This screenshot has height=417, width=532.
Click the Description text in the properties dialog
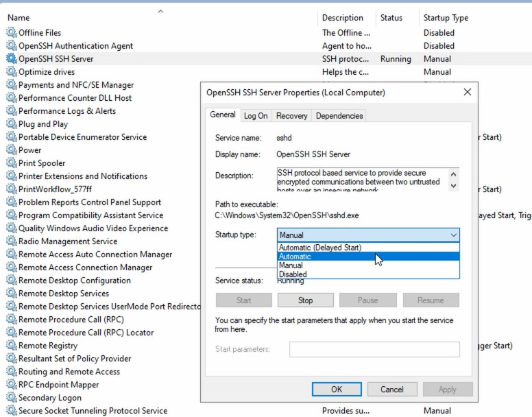(362, 179)
